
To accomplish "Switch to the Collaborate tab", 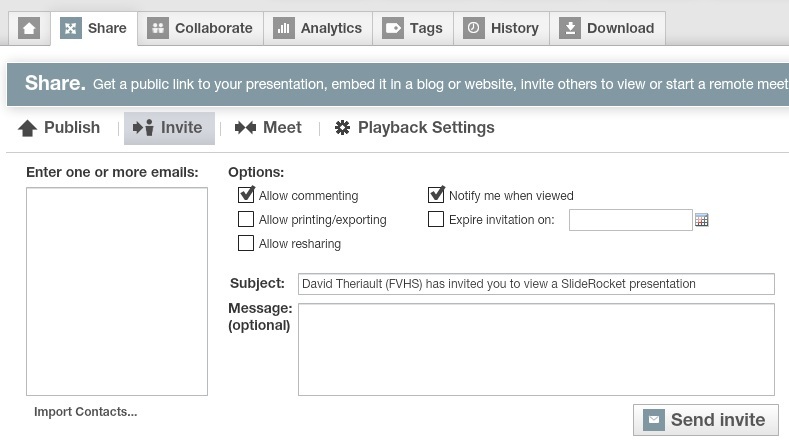I will 200,28.
